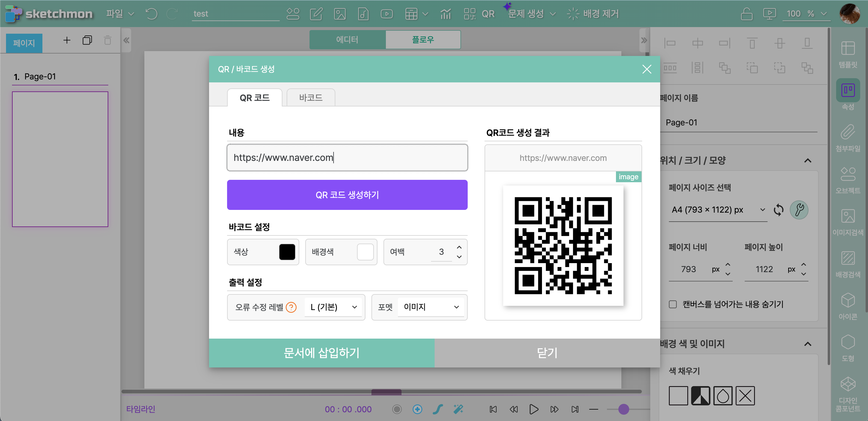The height and width of the screenshot is (421, 868).
Task: Toggle the lock icon in top toolbar
Action: coord(746,14)
